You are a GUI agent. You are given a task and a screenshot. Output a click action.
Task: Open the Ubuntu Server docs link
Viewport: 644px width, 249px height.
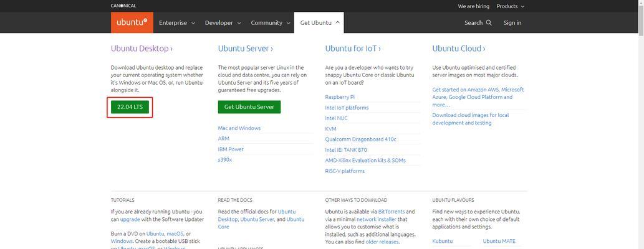(257, 220)
